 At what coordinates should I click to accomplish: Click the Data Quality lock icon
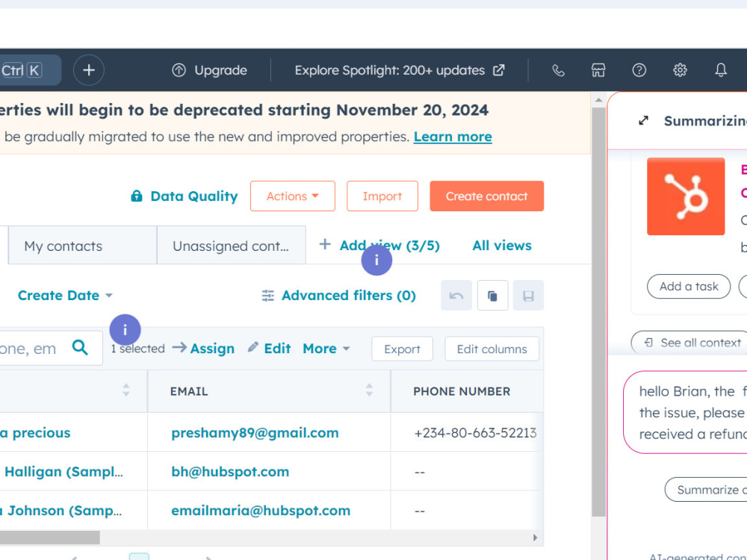(137, 196)
